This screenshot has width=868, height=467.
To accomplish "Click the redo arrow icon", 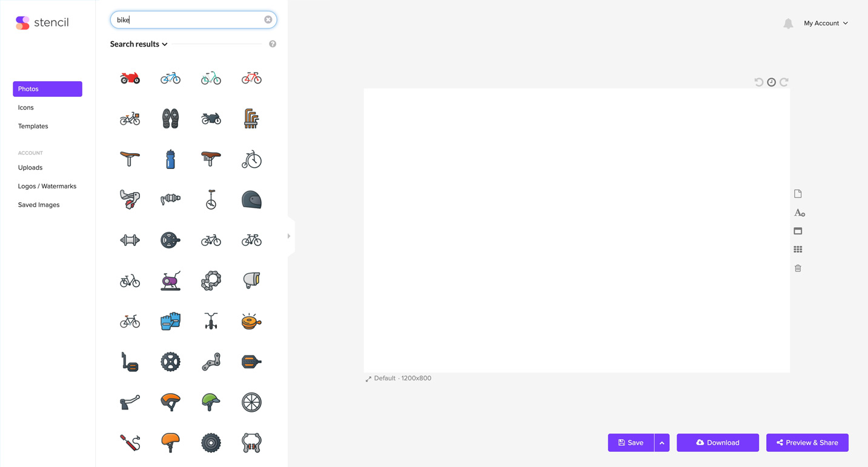I will tap(784, 82).
